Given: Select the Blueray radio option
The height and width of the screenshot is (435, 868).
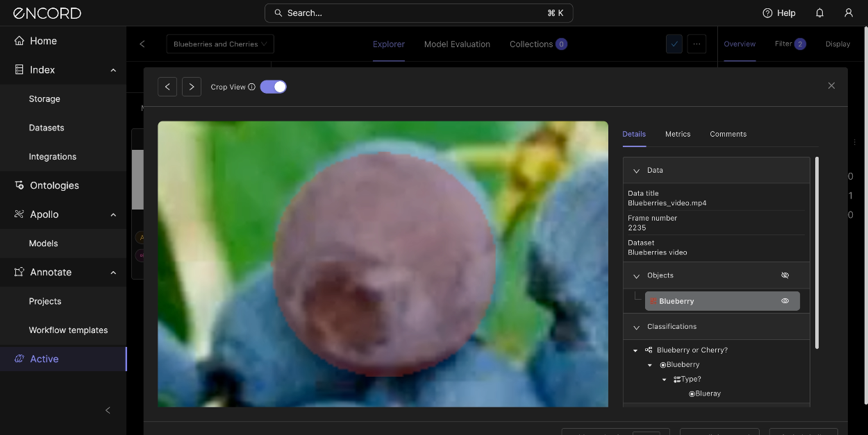Looking at the screenshot, I should point(692,394).
